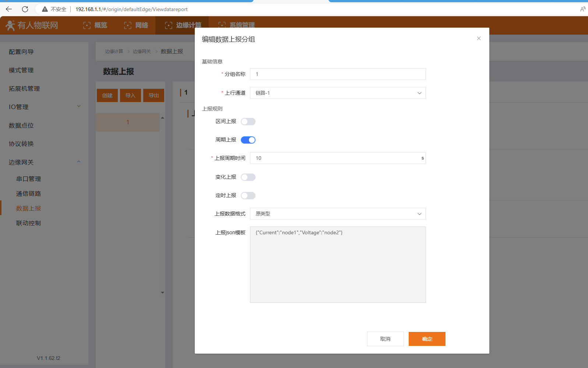Close the 编辑数据上报分组 dialog with X

pyautogui.click(x=479, y=38)
